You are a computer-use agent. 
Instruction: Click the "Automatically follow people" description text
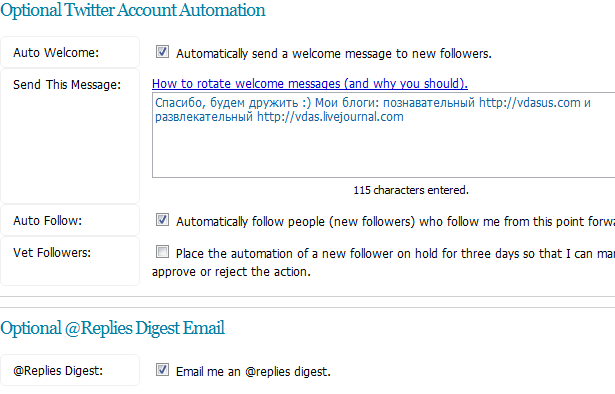395,222
